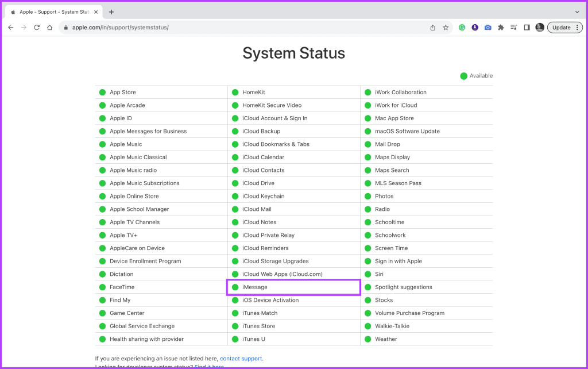
Task: Select the AppleCare on Device entry
Action: point(137,248)
